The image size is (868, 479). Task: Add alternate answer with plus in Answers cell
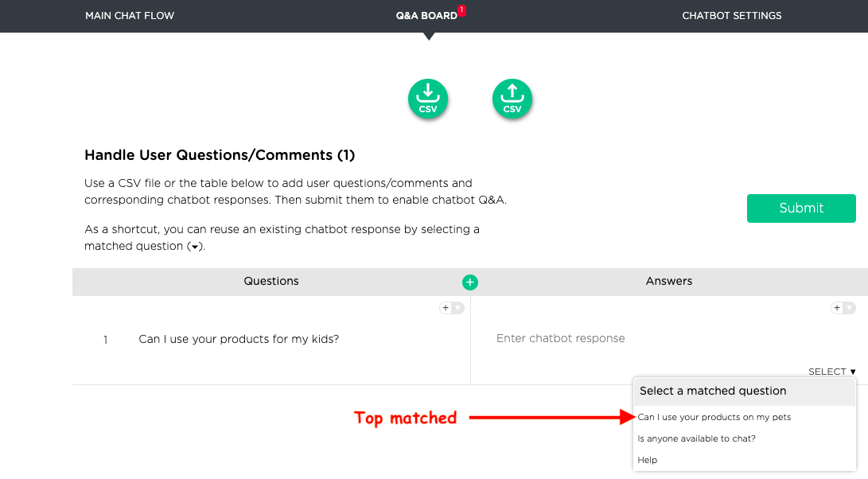(x=837, y=308)
